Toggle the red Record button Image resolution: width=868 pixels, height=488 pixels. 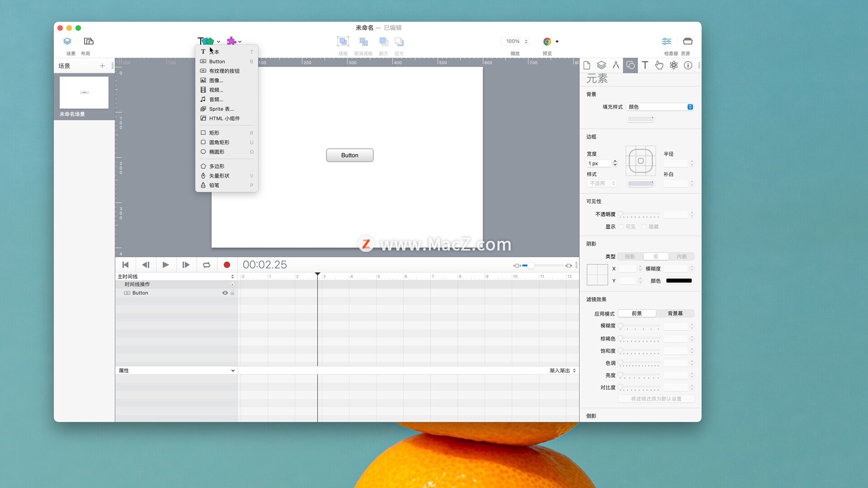(227, 265)
